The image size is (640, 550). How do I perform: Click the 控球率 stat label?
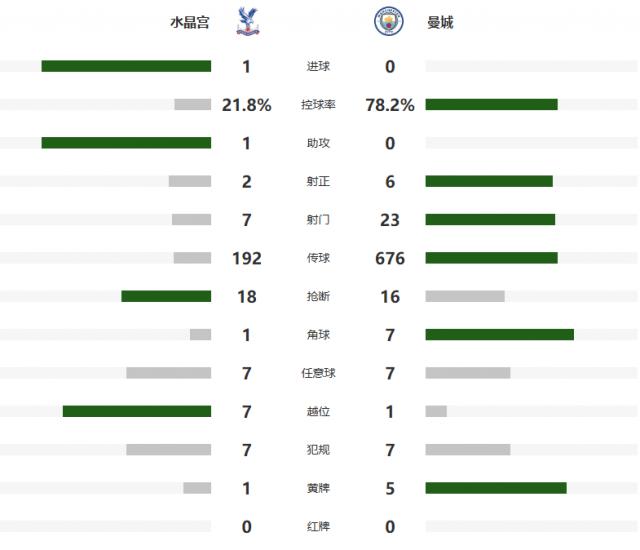[318, 105]
